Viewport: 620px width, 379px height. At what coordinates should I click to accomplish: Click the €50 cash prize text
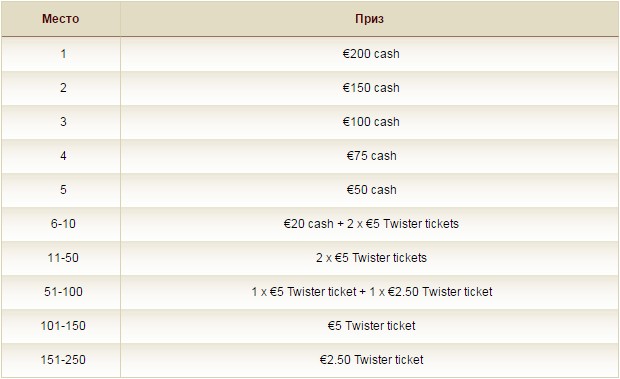[371, 190]
